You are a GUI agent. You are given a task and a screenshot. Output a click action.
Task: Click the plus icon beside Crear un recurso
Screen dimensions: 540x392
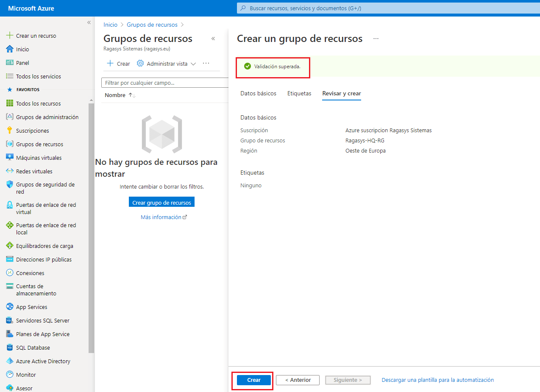pyautogui.click(x=10, y=36)
